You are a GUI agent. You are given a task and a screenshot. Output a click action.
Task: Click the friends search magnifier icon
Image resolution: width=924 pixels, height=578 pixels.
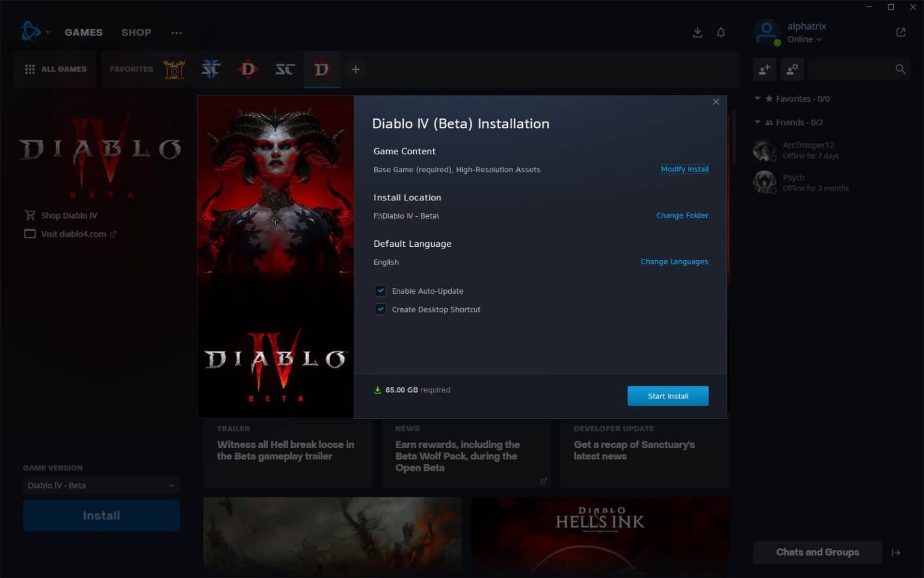[x=901, y=70]
